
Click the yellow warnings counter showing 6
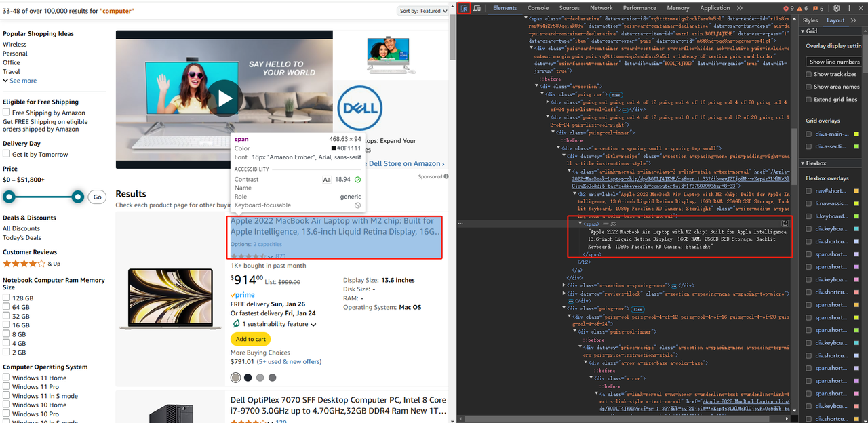tap(802, 8)
